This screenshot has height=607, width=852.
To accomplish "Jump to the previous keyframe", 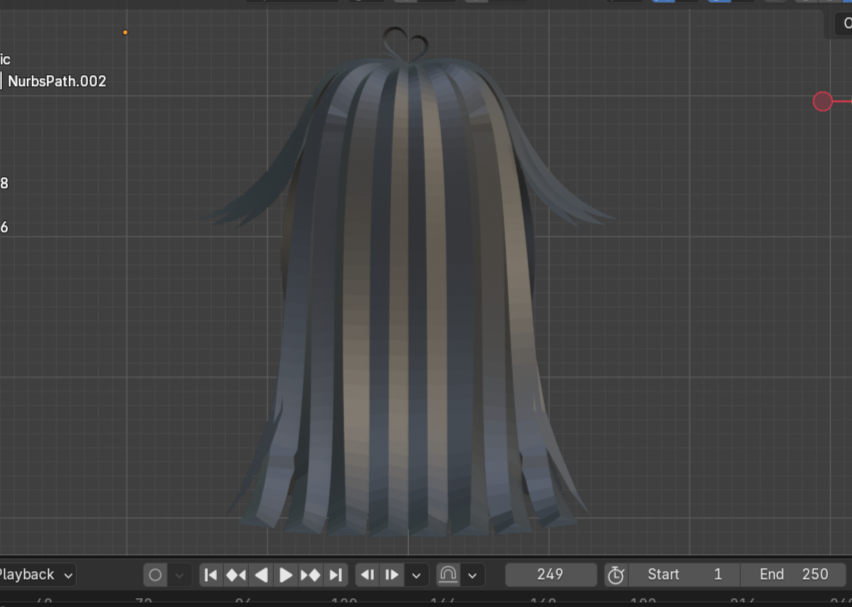I will 235,574.
